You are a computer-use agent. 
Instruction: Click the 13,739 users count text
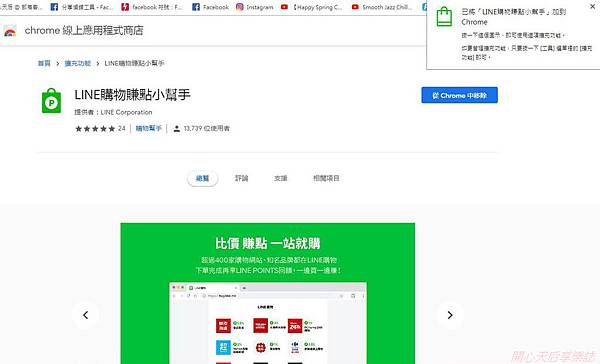tap(207, 129)
